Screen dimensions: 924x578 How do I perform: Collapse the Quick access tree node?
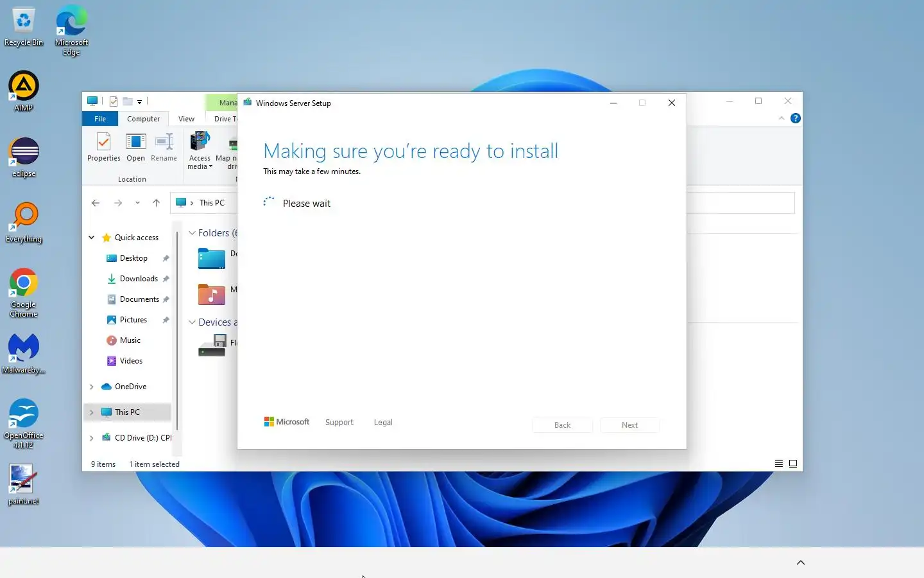(x=91, y=238)
